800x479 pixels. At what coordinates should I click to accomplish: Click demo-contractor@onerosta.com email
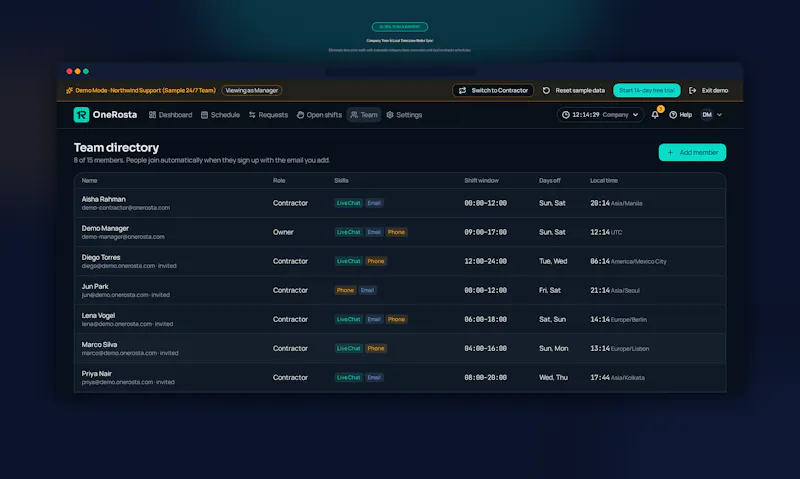pos(126,208)
